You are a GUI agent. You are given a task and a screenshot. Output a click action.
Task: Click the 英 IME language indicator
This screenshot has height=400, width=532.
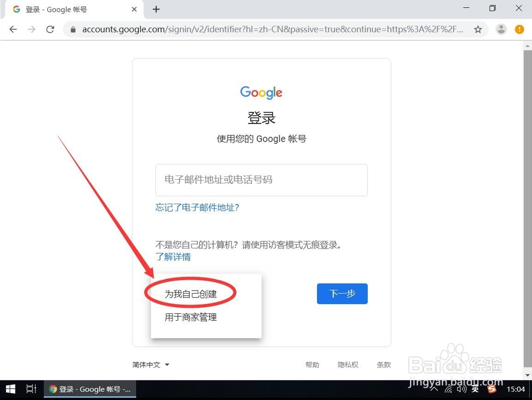(475, 389)
